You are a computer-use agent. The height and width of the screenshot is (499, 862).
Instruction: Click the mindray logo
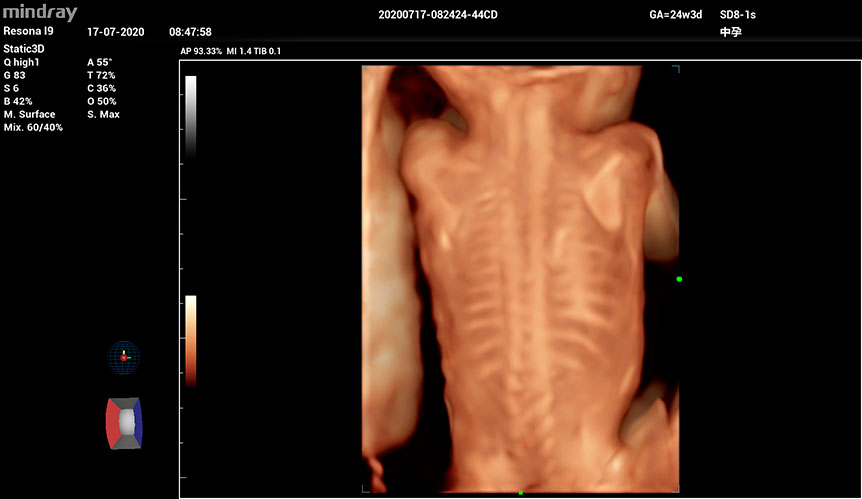coord(39,13)
